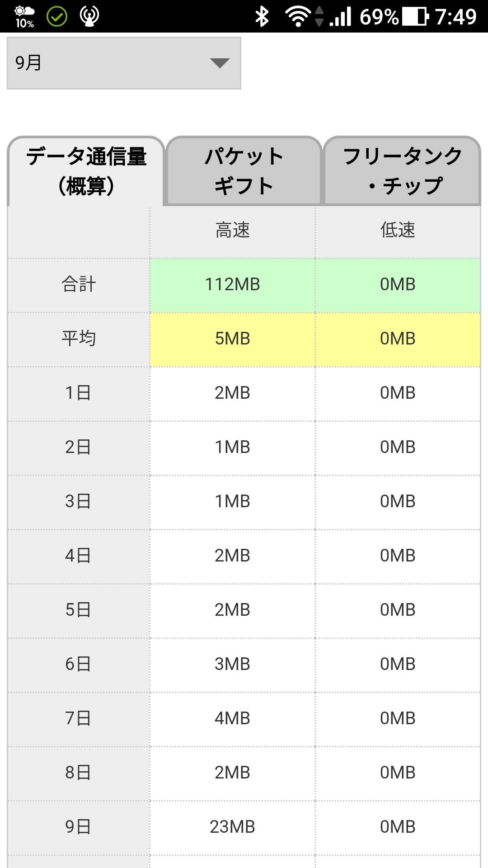Select the 23MB usage cell for 9日
Viewport: 488px width, 868px height.
tap(233, 827)
